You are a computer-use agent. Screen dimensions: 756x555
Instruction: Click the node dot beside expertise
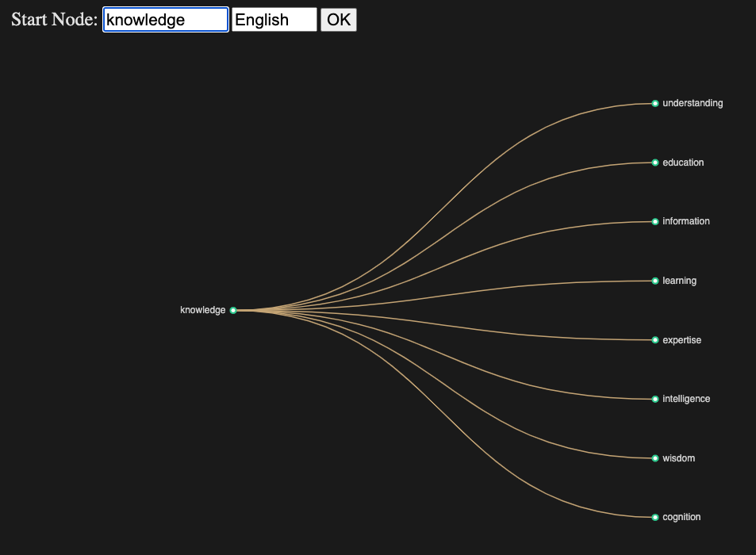(x=655, y=340)
